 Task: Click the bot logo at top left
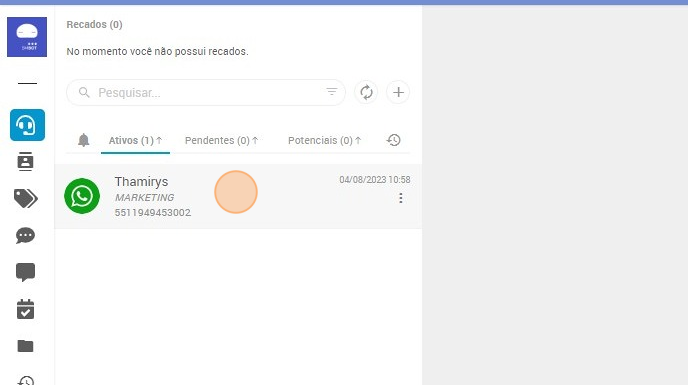click(x=27, y=37)
